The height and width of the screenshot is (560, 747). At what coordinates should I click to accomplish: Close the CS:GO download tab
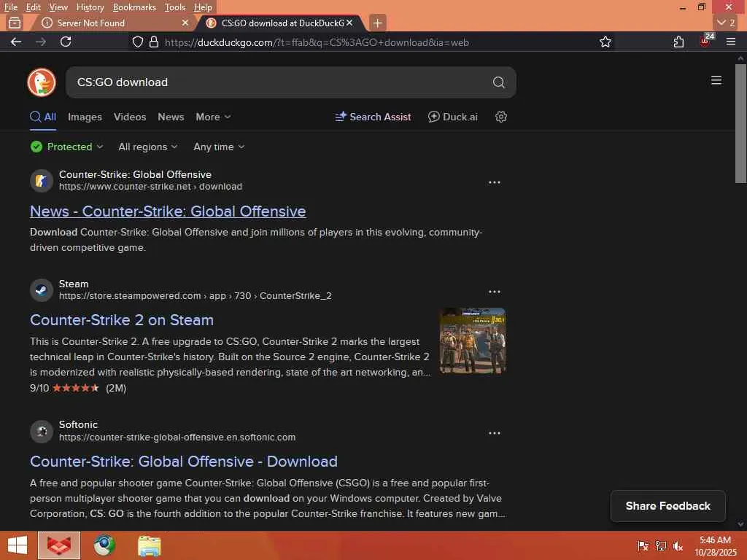click(349, 23)
